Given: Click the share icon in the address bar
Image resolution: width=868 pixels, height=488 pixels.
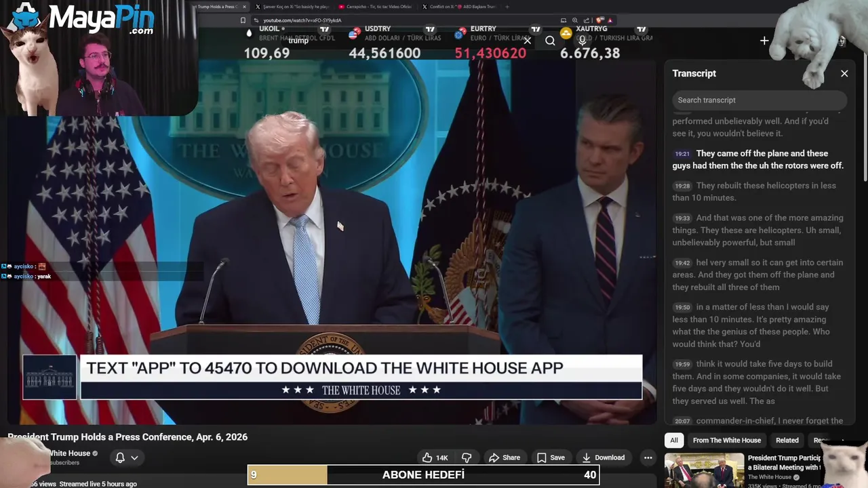Looking at the screenshot, I should 587,20.
